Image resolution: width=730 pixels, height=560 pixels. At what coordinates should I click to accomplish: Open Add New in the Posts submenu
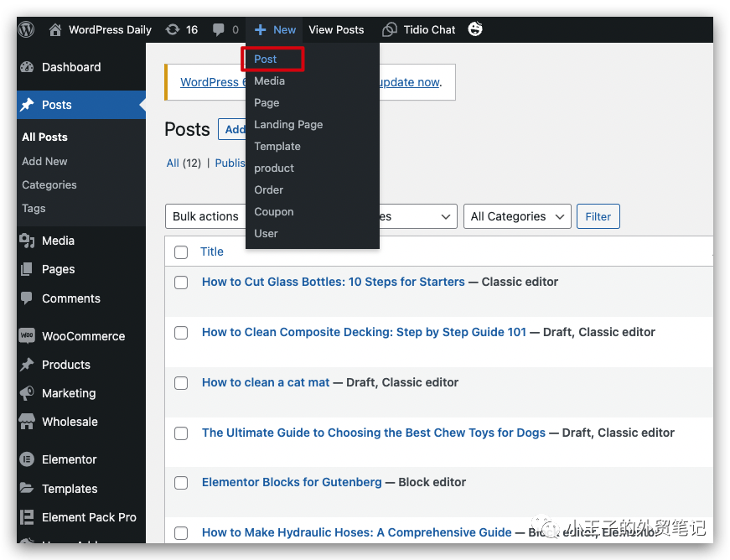point(44,161)
